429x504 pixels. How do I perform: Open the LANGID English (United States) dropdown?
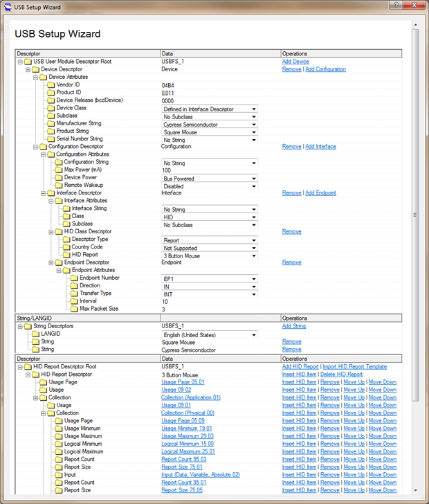(255, 334)
